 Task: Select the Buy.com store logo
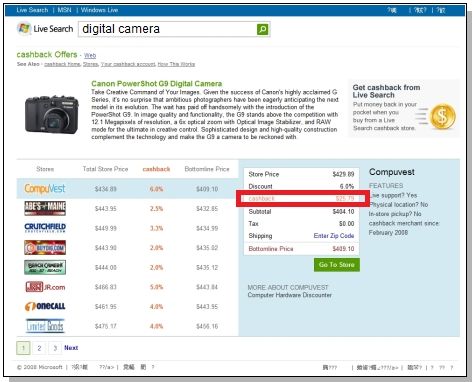(x=45, y=248)
